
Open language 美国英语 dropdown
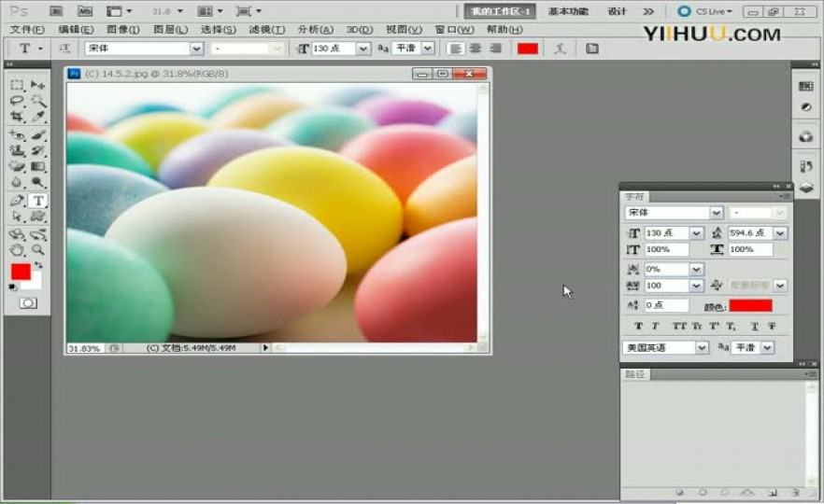pyautogui.click(x=703, y=347)
